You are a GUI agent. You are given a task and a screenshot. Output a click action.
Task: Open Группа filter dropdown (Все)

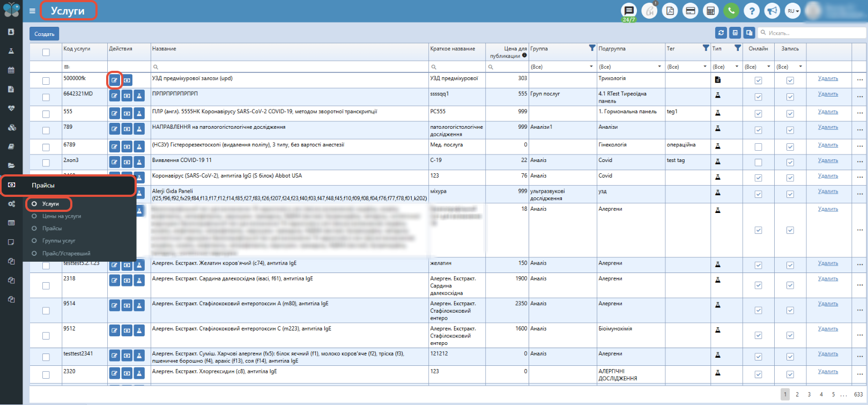click(562, 67)
